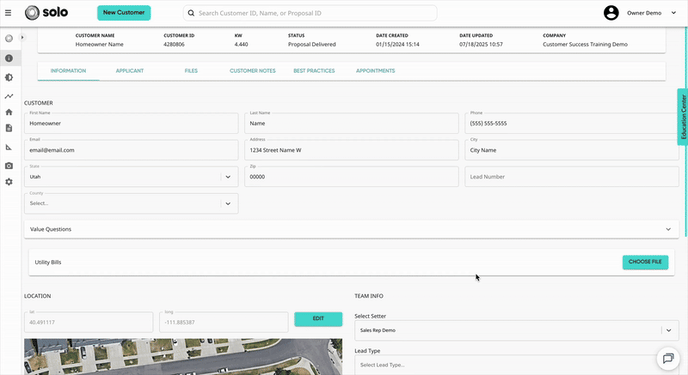Open the camera icon in sidebar
The width and height of the screenshot is (688, 375).
click(9, 166)
